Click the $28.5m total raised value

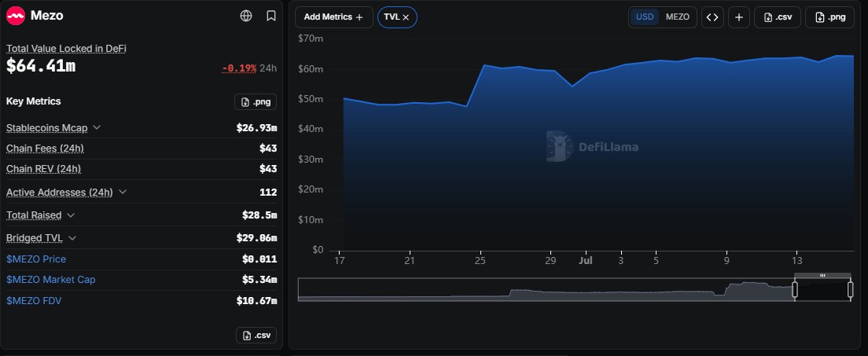coord(259,215)
